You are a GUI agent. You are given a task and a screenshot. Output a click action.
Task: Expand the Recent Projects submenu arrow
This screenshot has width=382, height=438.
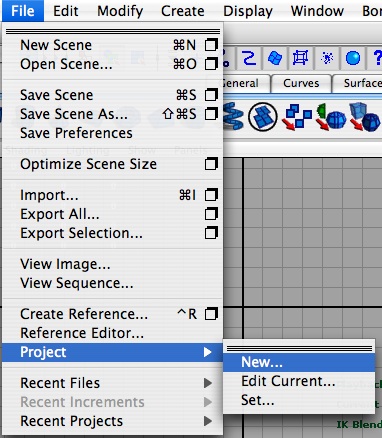pos(208,421)
